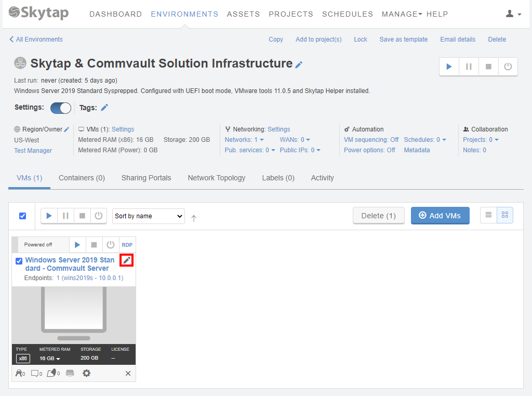Edit VM name with the tile pencil icon
Viewport: 532px width, 396px height.
127,260
